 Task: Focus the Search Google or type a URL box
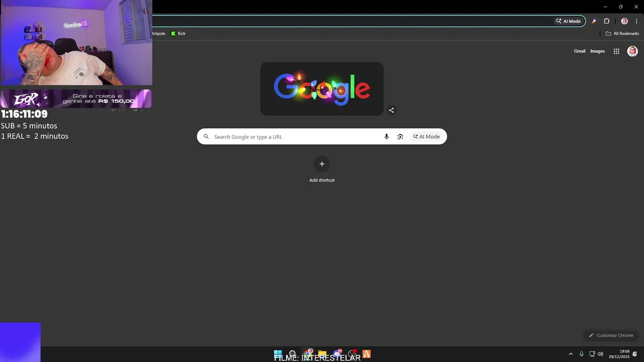point(322,137)
